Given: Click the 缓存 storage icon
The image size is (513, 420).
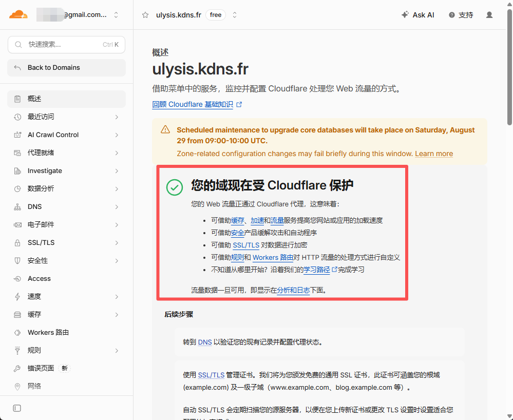Looking at the screenshot, I should pos(17,315).
